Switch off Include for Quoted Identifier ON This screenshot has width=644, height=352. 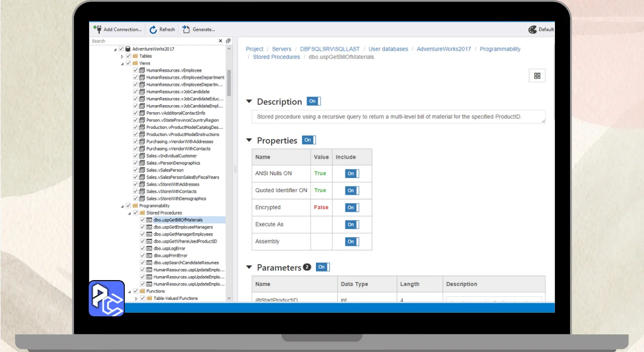click(352, 191)
